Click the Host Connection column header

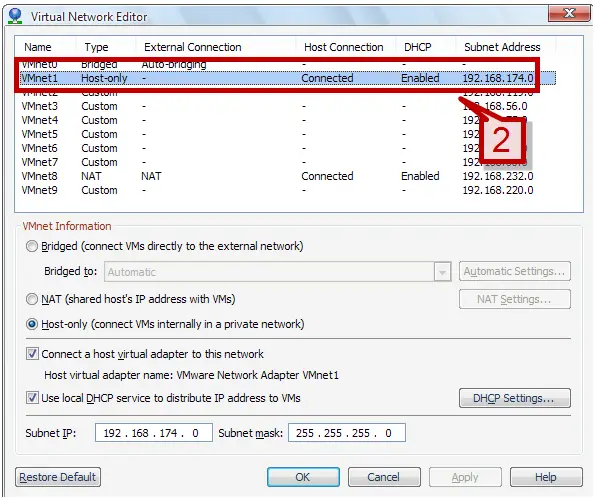click(344, 47)
